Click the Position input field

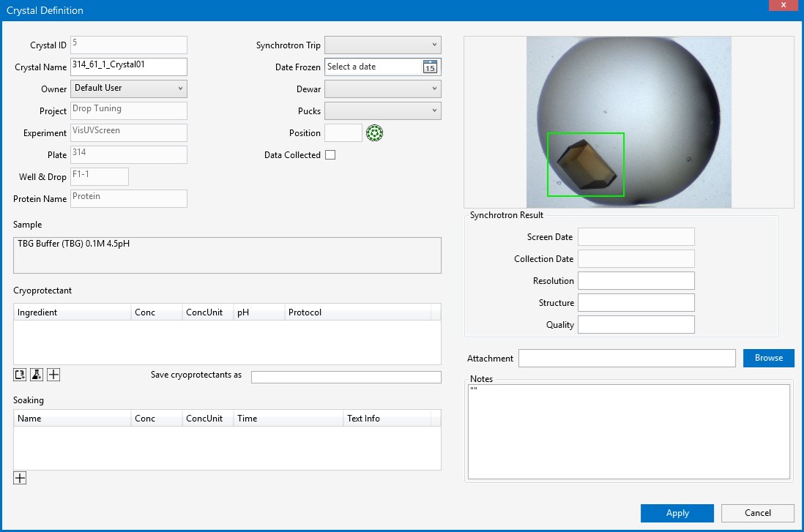[343, 133]
